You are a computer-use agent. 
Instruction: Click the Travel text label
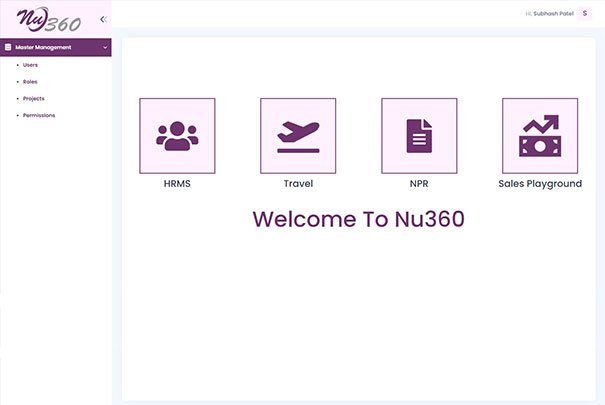298,184
